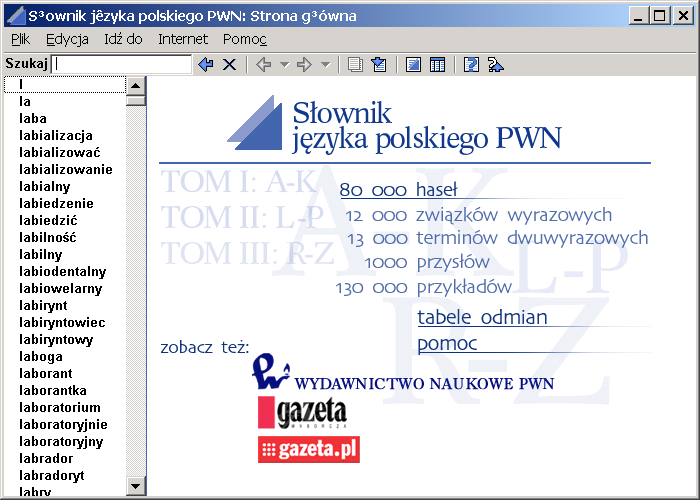Screen dimensions: 700x500
Task: Open the inflection tables toolbar icon
Action: (438, 65)
